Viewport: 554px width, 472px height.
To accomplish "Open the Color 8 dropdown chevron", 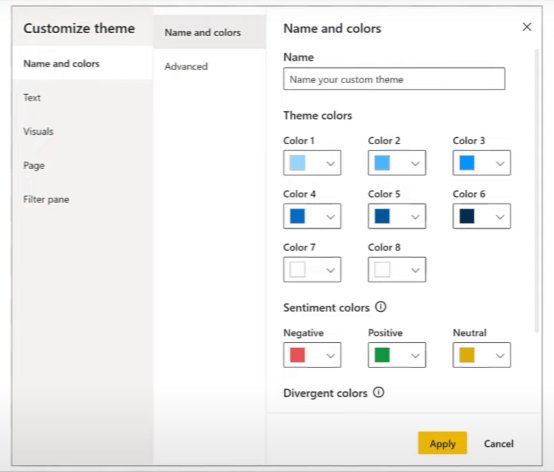I will 415,270.
